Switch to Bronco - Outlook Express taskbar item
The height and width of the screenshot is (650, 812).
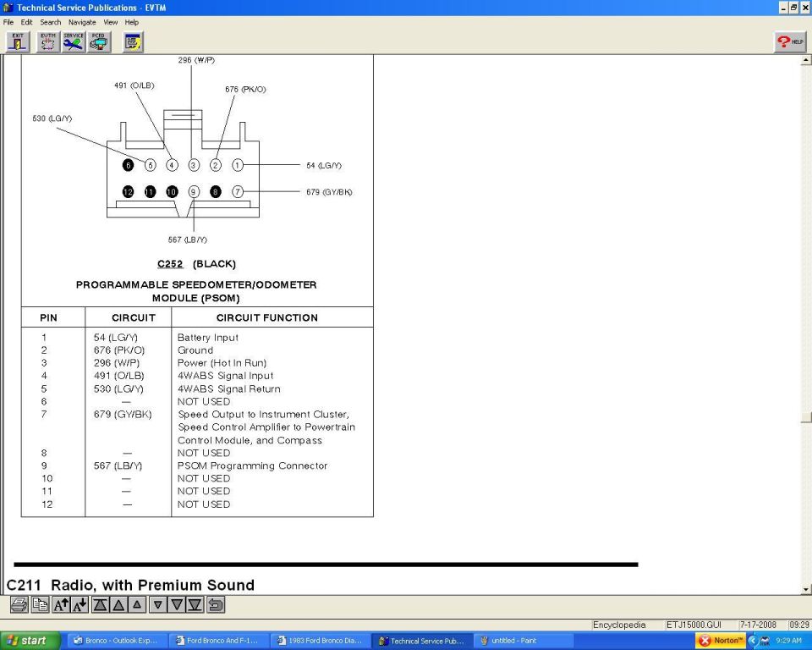coord(118,641)
